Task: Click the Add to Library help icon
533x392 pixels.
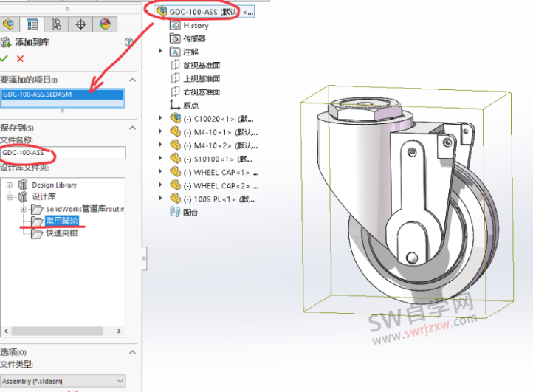Action: coord(128,42)
